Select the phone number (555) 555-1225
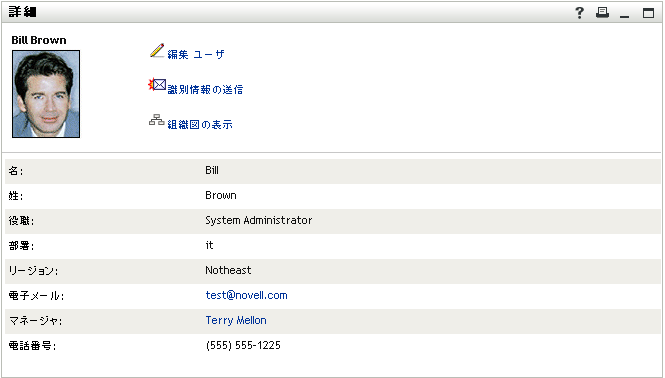The width and height of the screenshot is (665, 378). (243, 345)
